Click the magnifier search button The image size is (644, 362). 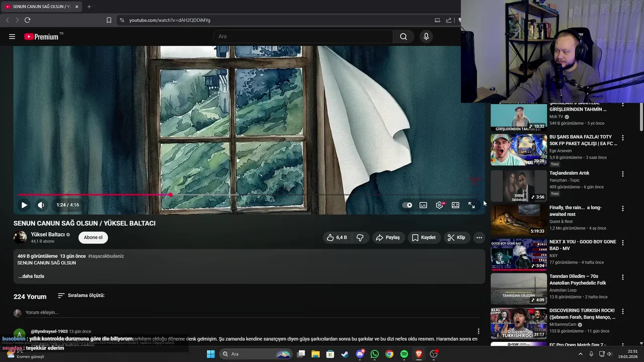[x=404, y=36]
